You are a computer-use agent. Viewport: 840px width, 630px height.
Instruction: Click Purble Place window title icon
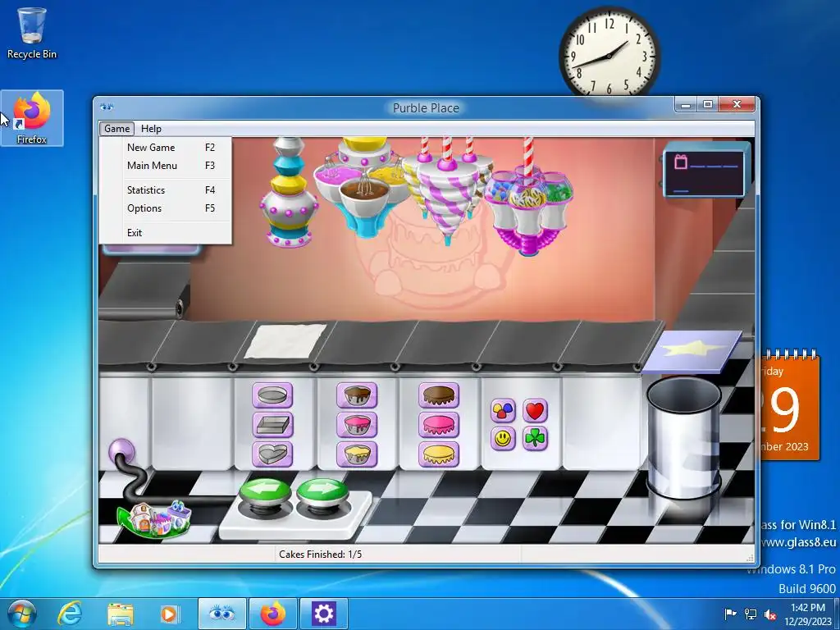[x=106, y=107]
